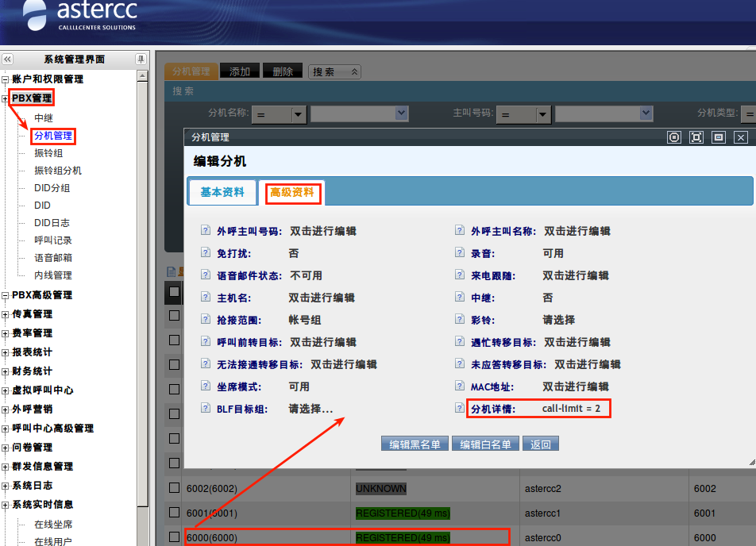Click the help icon beside 录音
This screenshot has height=546, width=756.
[459, 253]
